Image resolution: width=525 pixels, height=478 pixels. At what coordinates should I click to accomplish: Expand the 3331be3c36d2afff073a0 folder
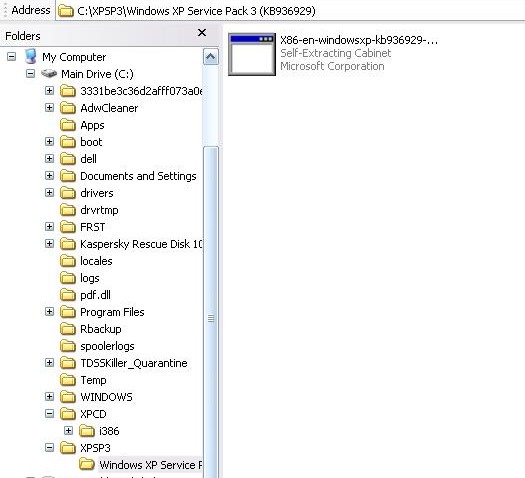[49, 90]
